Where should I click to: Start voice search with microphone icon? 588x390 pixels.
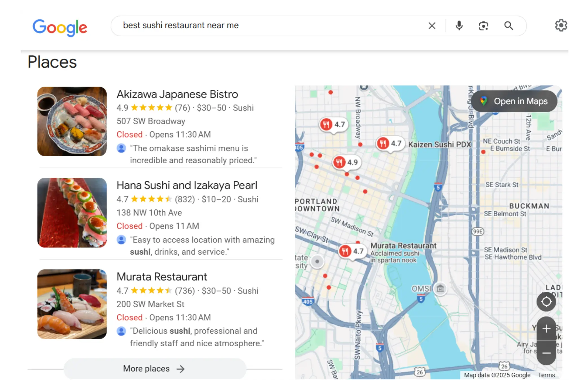[459, 26]
